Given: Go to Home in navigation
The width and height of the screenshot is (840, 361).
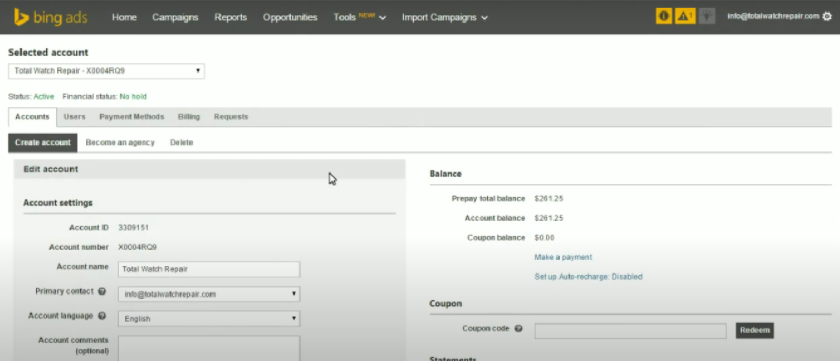Looking at the screenshot, I should point(124,17).
